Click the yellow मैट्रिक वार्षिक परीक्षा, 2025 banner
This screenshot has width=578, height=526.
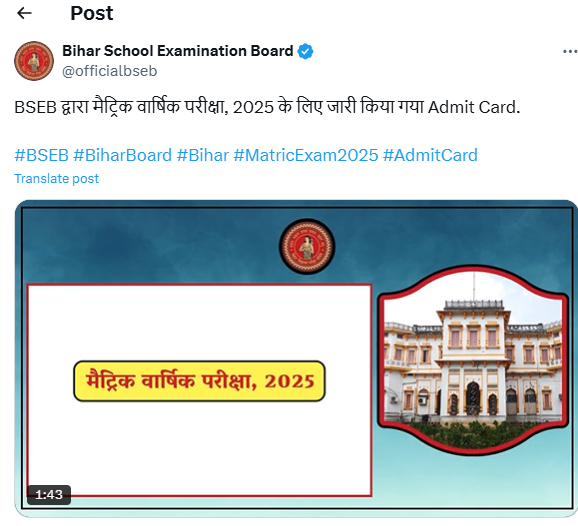tap(199, 381)
